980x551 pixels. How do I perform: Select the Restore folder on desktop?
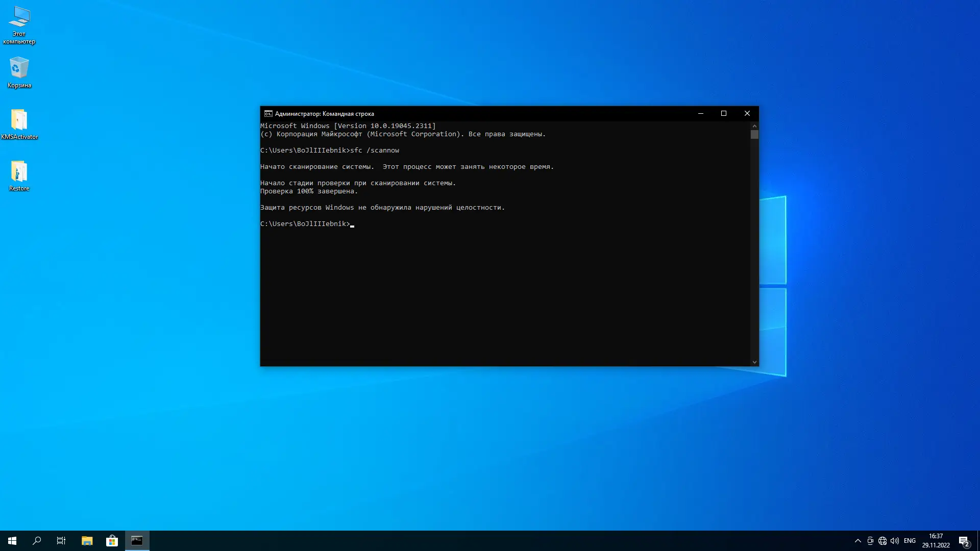[19, 171]
